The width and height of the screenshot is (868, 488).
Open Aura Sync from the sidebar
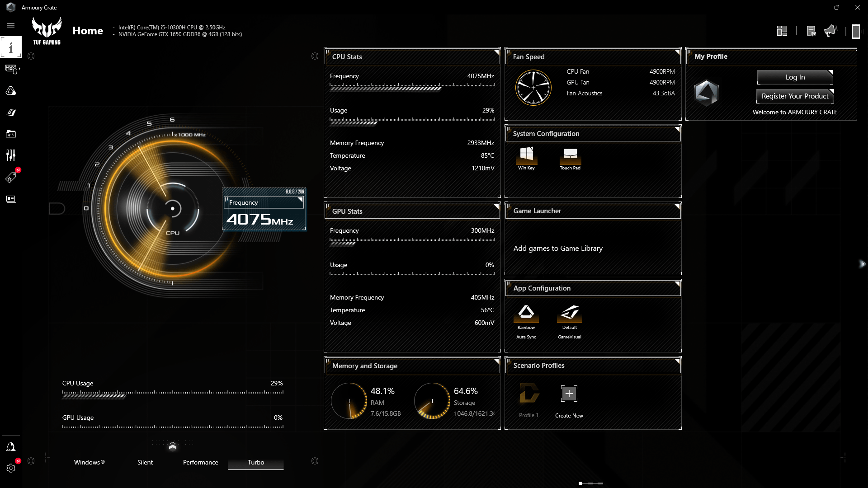pos(11,91)
